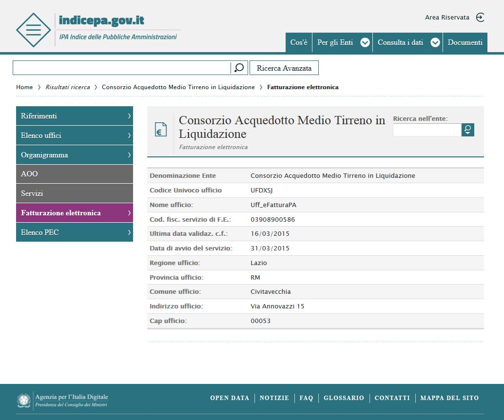The width and height of the screenshot is (504, 420).
Task: Select Fatturazione elettronica in the sidebar
Action: [x=75, y=213]
